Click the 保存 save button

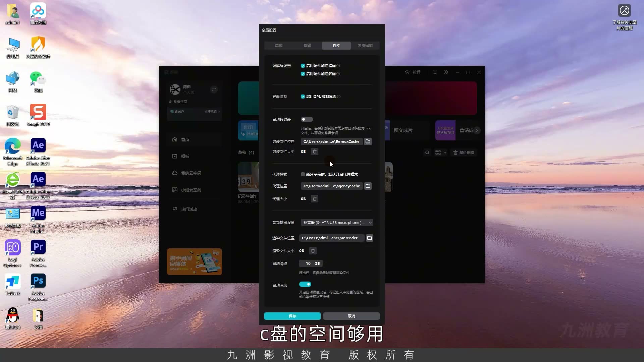[292, 316]
